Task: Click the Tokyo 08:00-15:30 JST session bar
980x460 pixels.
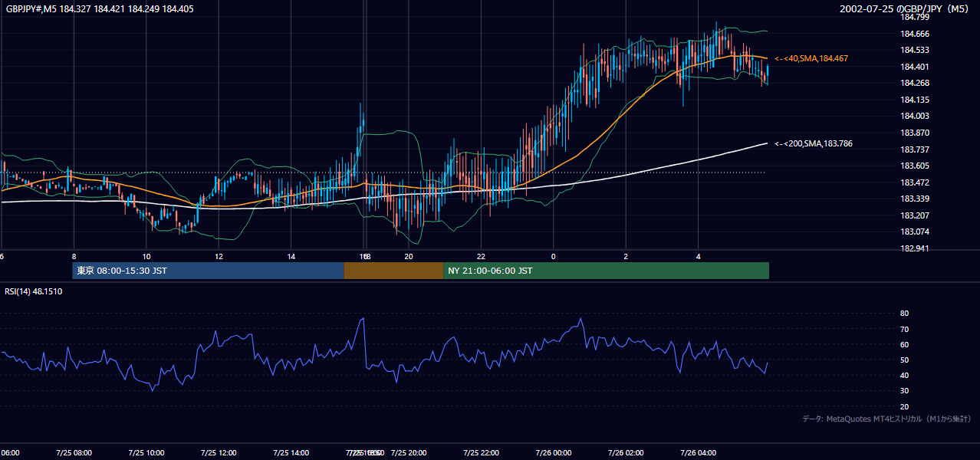Action: 208,271
